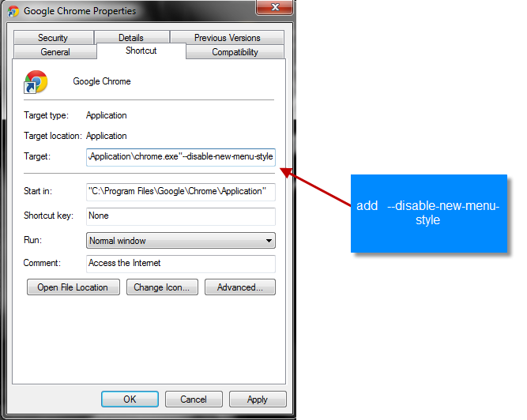
Task: Click the Google Chrome shortcut icon
Action: coord(36,82)
